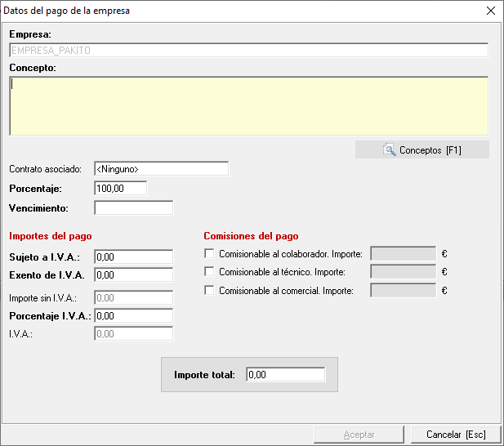Focus the yellow Concepto text area
The width and height of the screenshot is (504, 446).
248,106
